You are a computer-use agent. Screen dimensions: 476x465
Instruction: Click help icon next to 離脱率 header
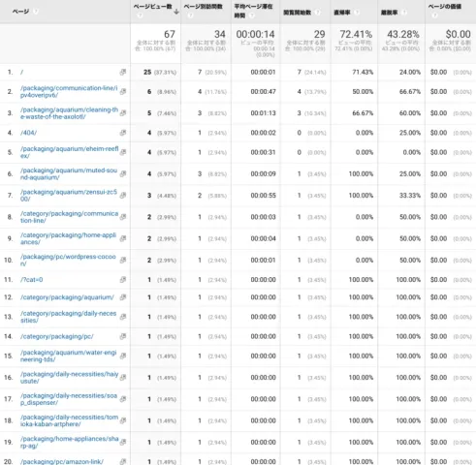[x=403, y=13]
